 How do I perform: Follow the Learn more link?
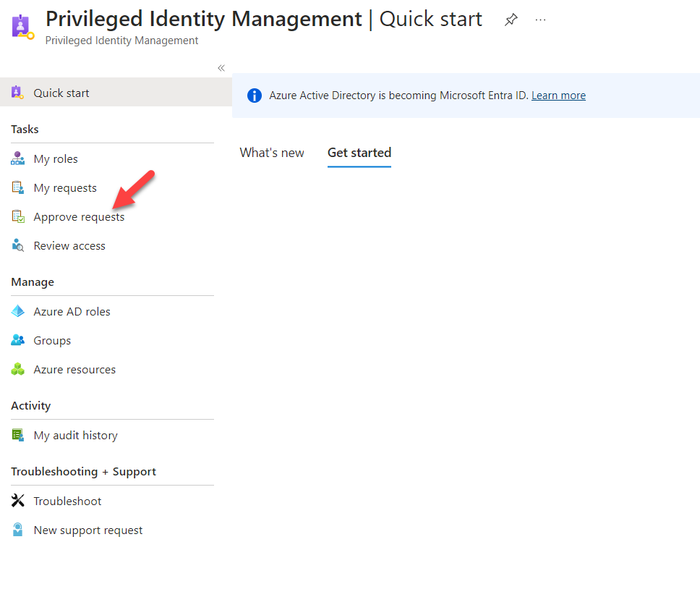coord(558,96)
